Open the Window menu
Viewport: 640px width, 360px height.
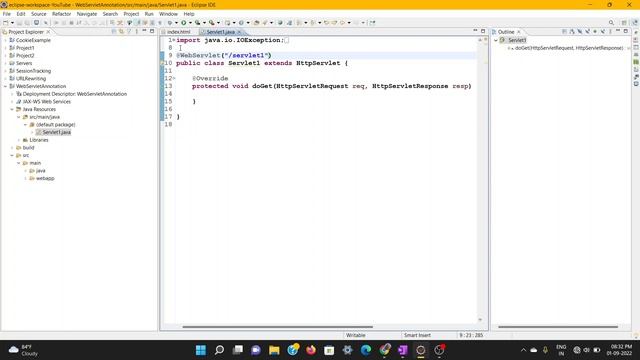point(168,14)
